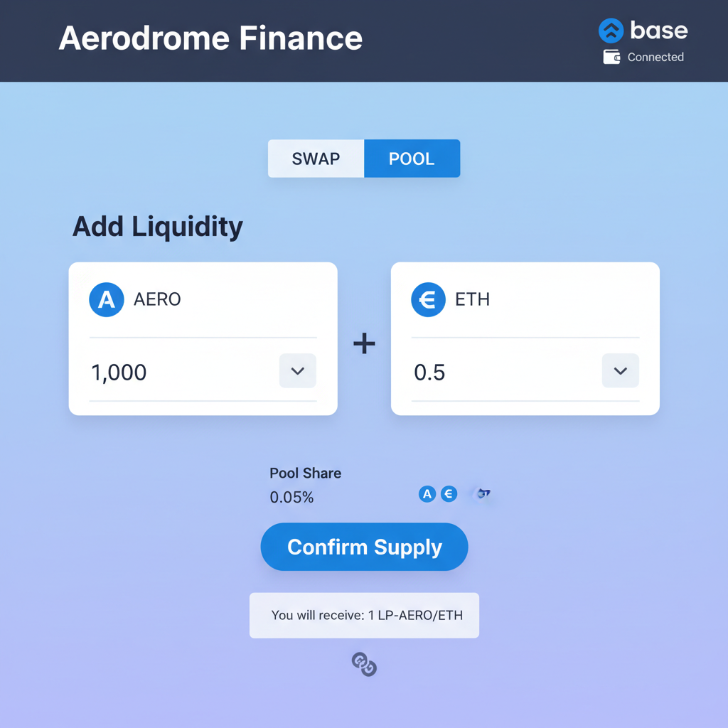The width and height of the screenshot is (728, 728).
Task: Click the third mini icon beside pool pair
Action: pos(482,493)
